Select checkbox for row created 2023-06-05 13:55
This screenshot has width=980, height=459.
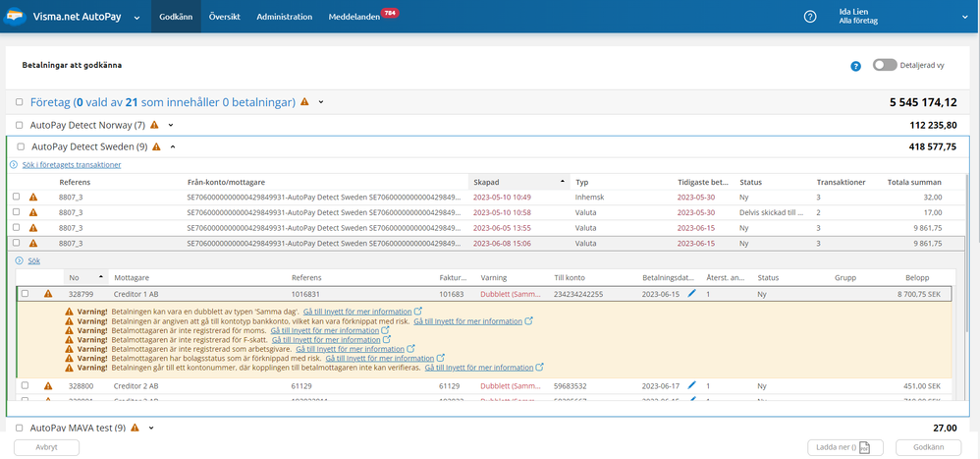tap(17, 228)
